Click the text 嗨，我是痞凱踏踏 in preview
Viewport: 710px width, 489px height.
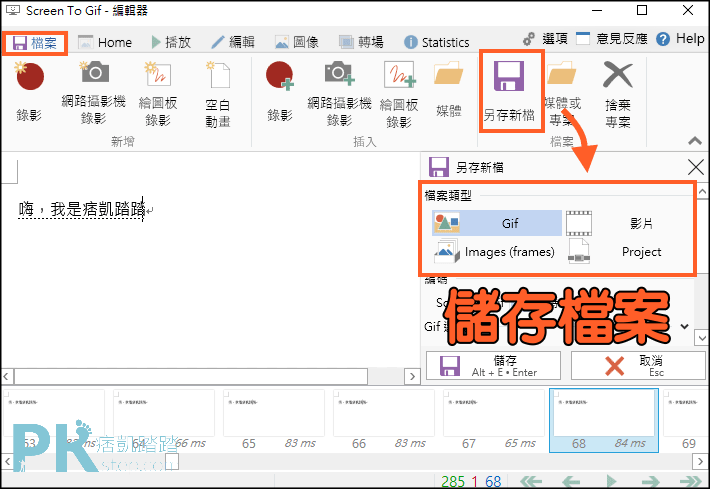[82, 209]
